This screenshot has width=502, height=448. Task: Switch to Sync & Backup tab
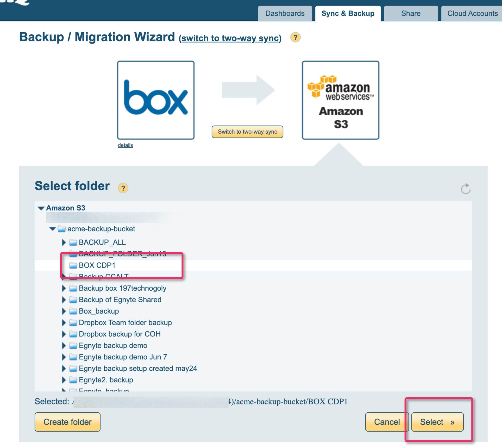(348, 13)
